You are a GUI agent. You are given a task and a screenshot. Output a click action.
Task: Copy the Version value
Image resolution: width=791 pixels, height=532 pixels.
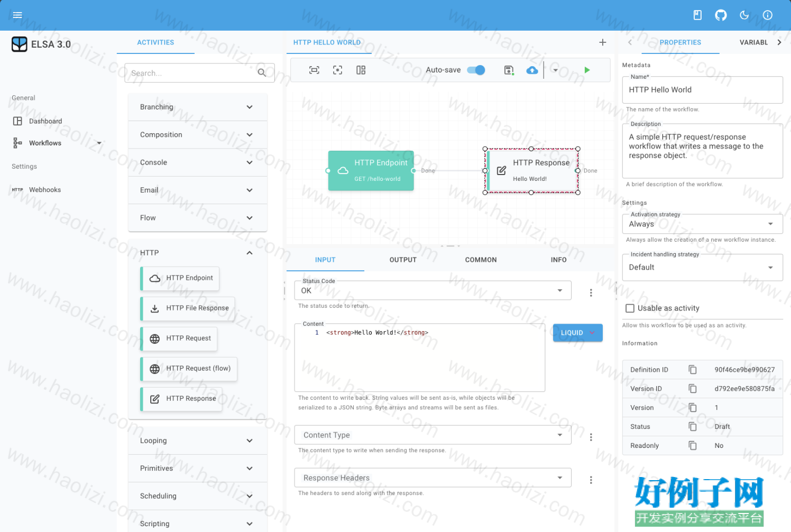pos(693,408)
